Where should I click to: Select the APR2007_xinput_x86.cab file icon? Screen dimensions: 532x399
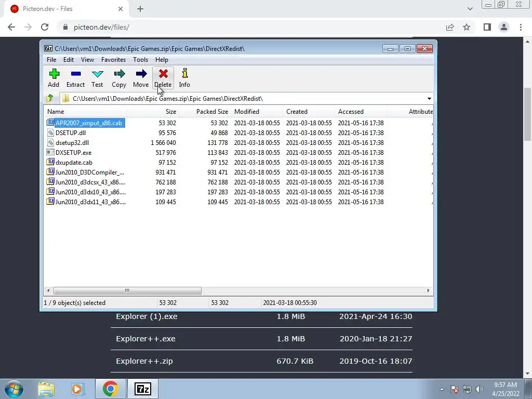pos(50,123)
